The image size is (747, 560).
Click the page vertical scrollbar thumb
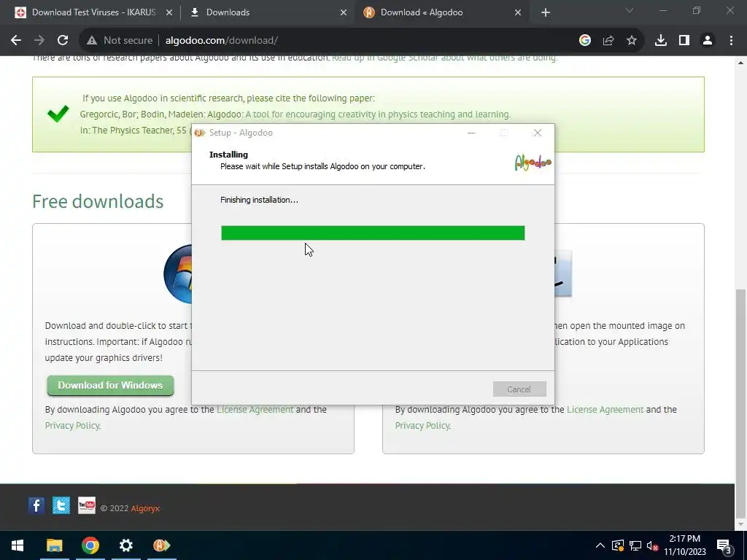741,402
